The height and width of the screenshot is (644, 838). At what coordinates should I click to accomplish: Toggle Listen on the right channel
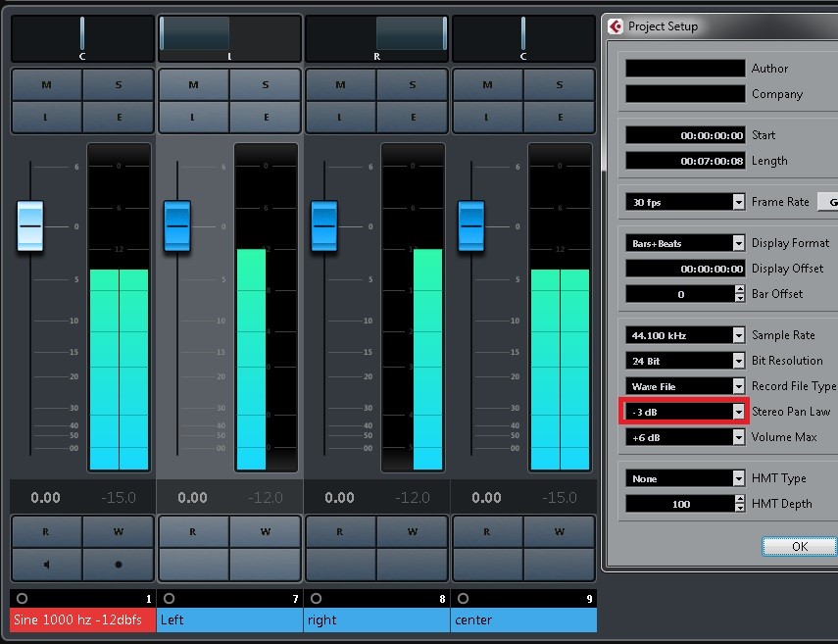pyautogui.click(x=341, y=117)
